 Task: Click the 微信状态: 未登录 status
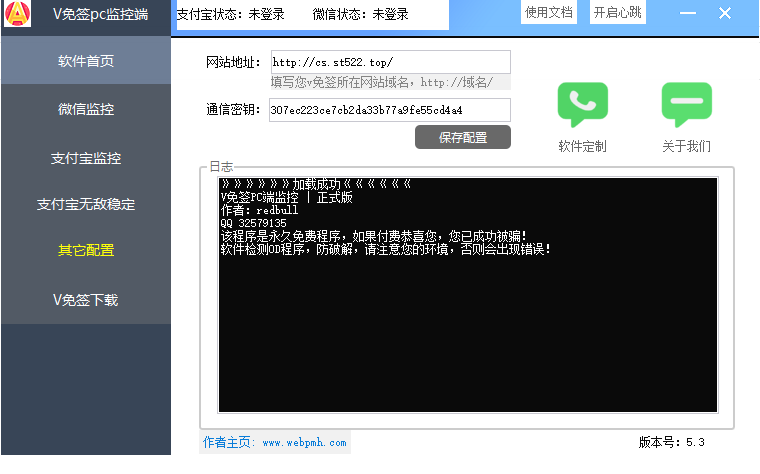[x=361, y=15]
